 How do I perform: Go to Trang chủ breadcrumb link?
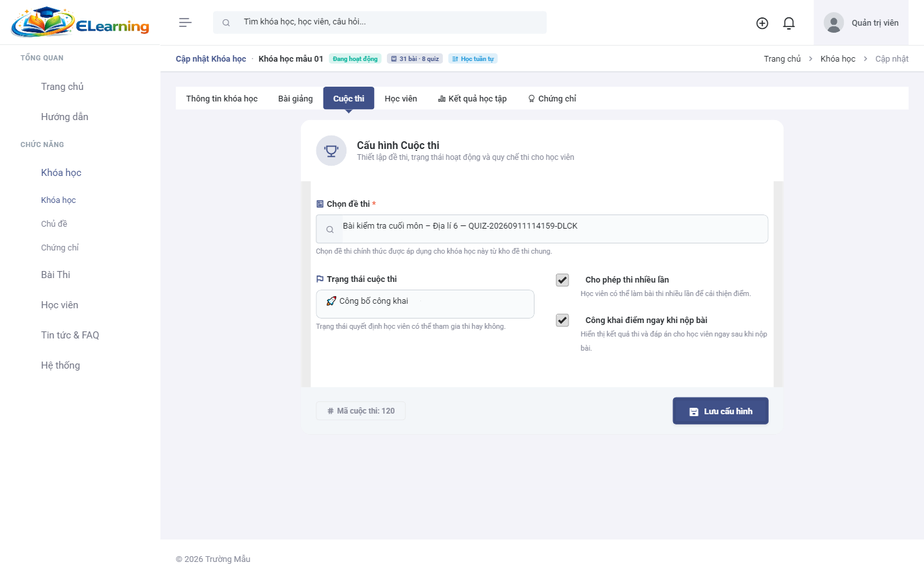coord(782,58)
